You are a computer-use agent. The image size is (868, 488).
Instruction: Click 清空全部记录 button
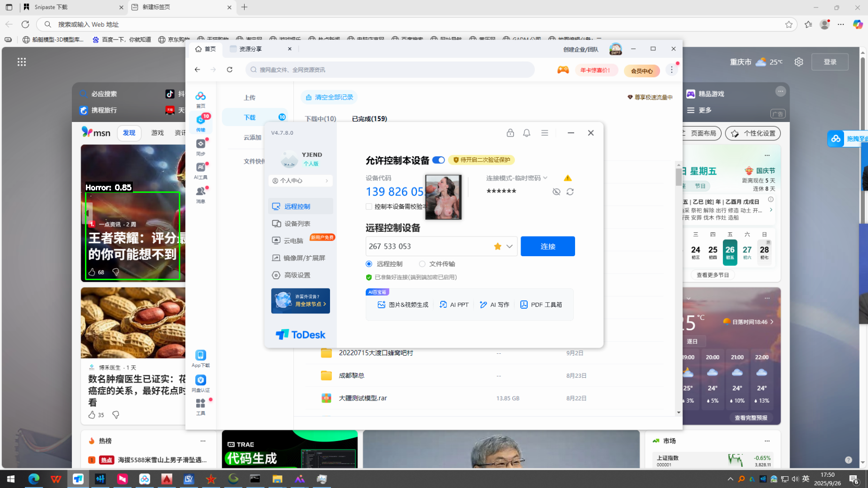pos(329,97)
